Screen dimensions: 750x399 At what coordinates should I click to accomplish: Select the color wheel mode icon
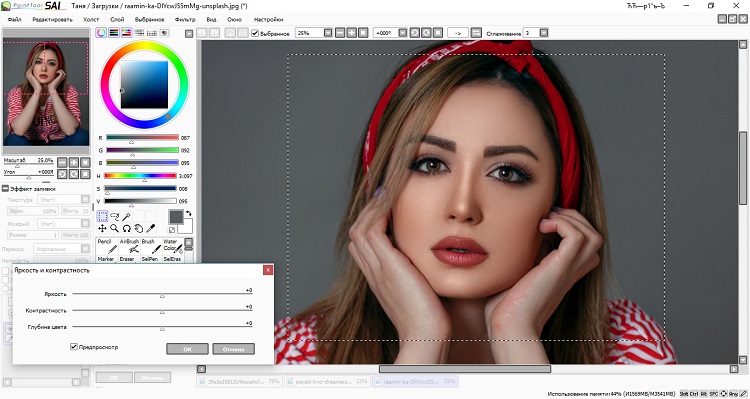[x=101, y=33]
